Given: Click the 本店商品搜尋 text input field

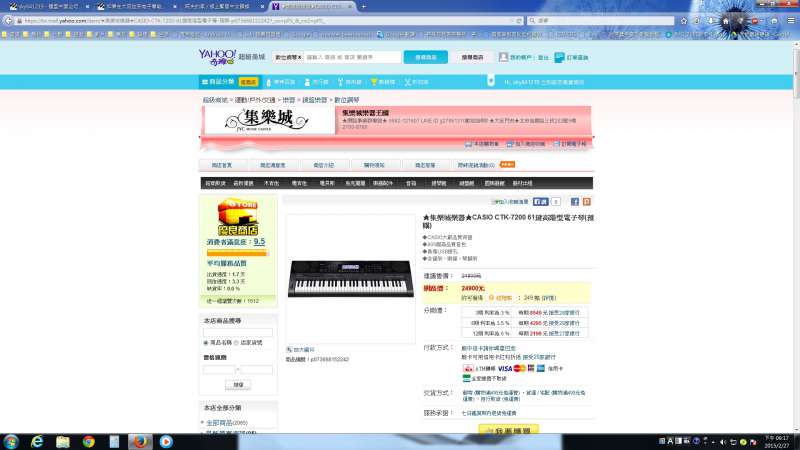Looking at the screenshot, I should (x=238, y=331).
